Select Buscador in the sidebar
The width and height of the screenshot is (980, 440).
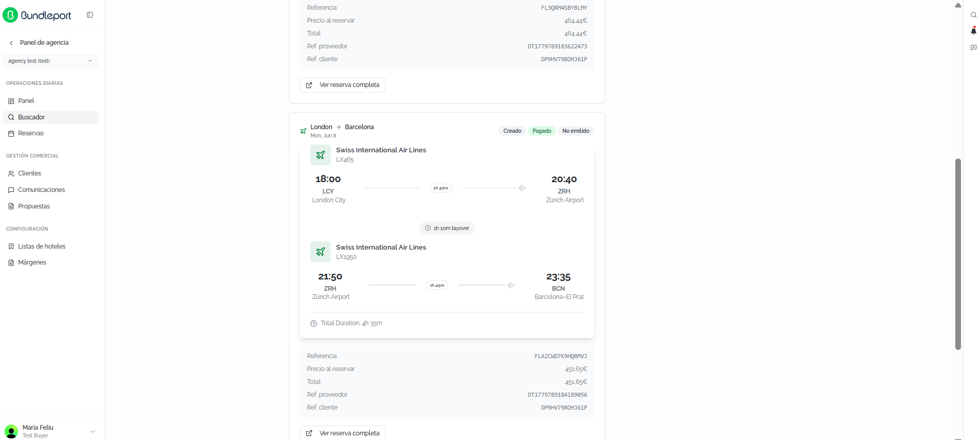point(50,117)
